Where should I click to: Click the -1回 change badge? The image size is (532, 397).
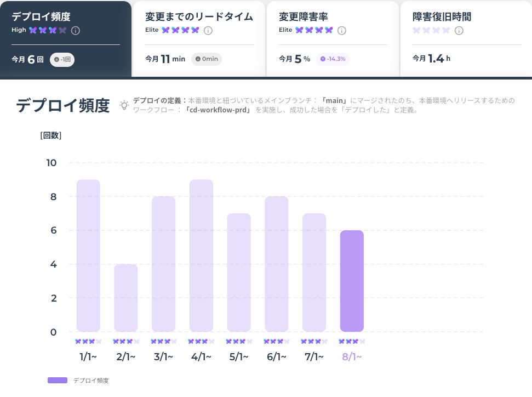(62, 59)
